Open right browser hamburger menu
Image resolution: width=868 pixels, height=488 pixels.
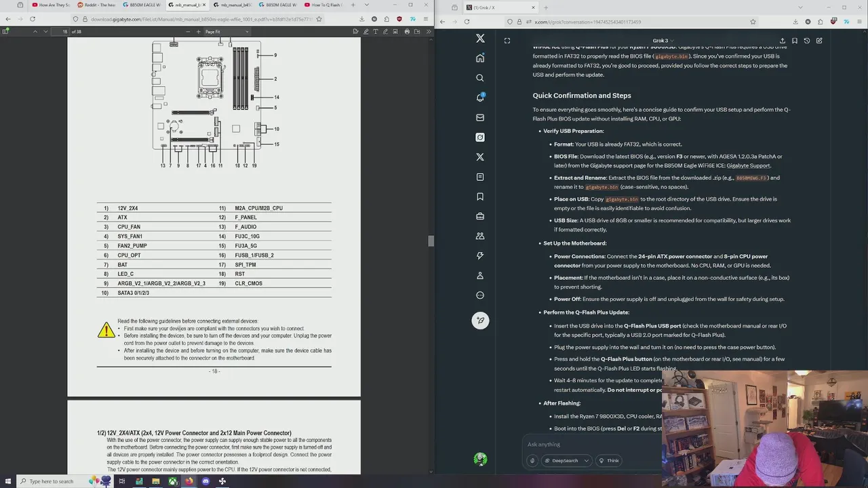tap(861, 22)
